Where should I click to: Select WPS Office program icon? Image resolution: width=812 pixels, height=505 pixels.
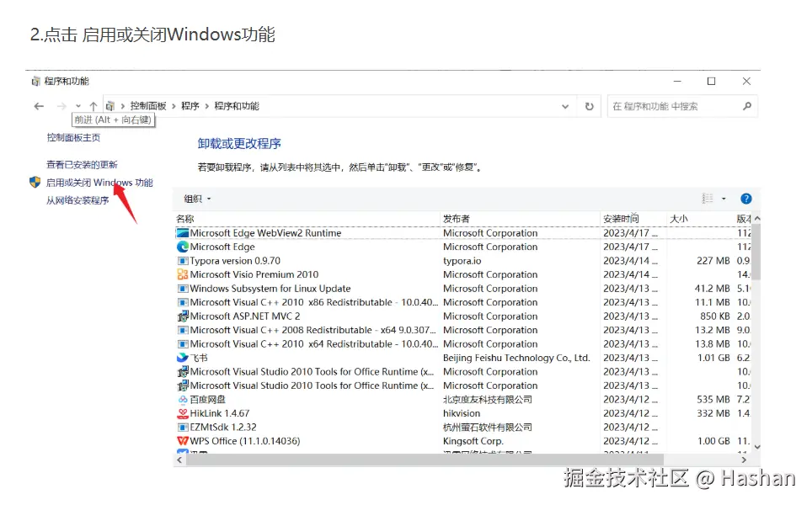pos(182,441)
